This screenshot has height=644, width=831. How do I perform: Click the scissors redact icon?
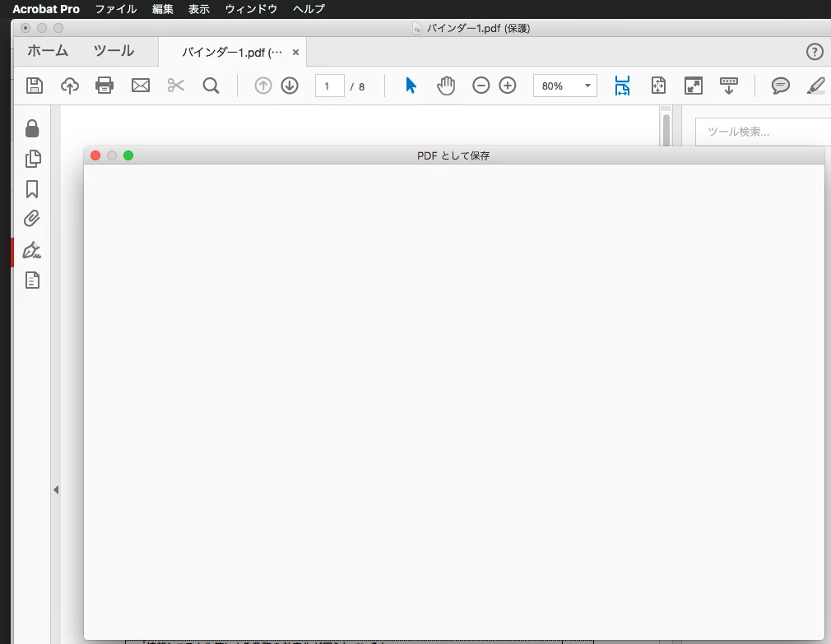[176, 86]
